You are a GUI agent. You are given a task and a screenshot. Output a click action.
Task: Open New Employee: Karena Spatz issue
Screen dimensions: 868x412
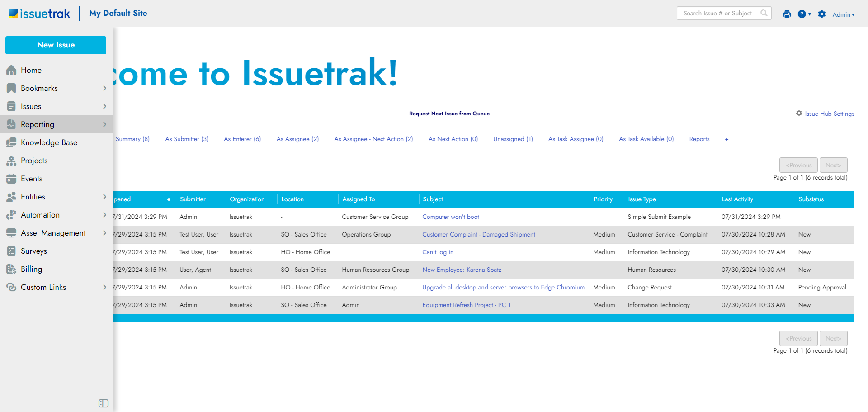click(x=462, y=270)
